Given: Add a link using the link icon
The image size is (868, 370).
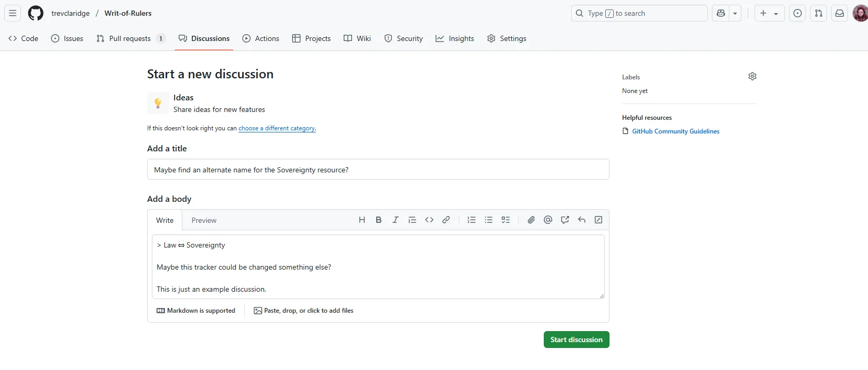Looking at the screenshot, I should pyautogui.click(x=446, y=220).
